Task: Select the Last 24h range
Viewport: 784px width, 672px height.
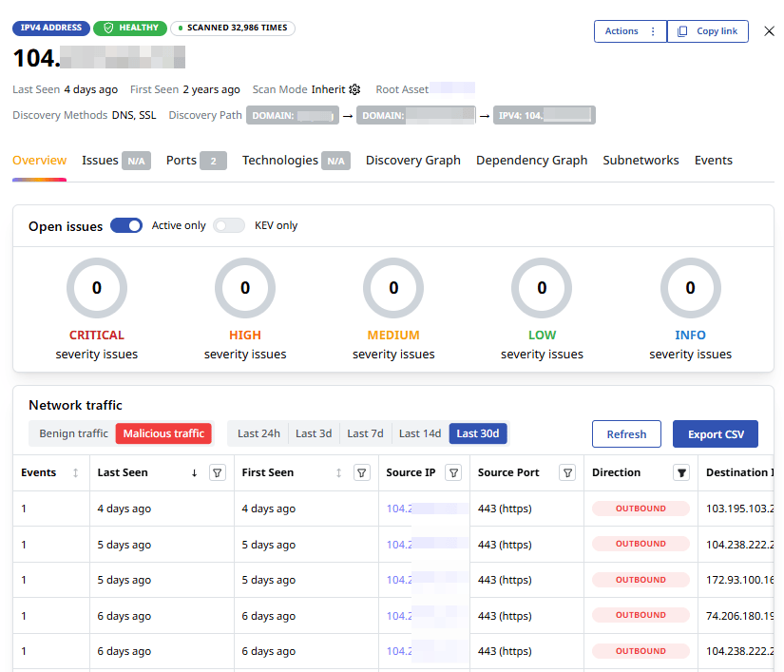Action: point(258,433)
